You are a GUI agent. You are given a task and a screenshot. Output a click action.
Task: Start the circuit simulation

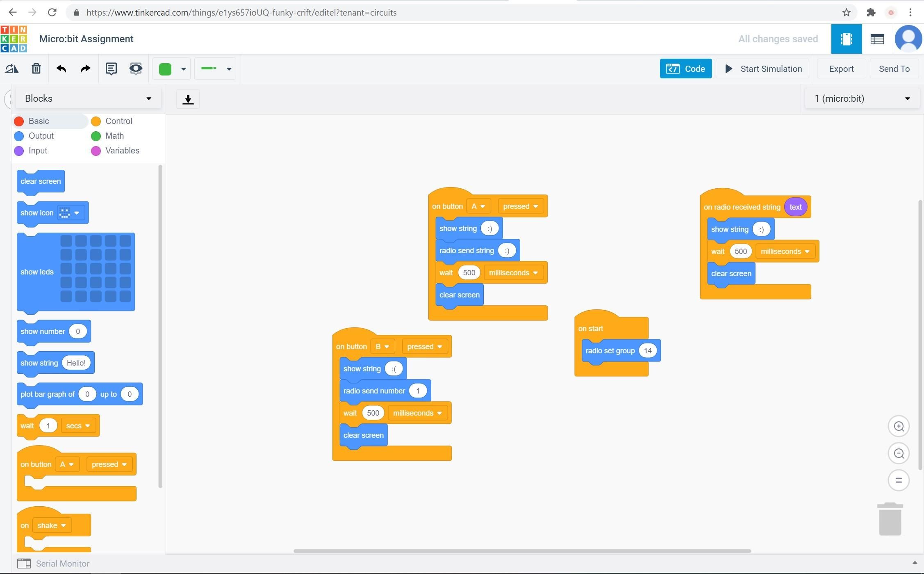pos(762,69)
